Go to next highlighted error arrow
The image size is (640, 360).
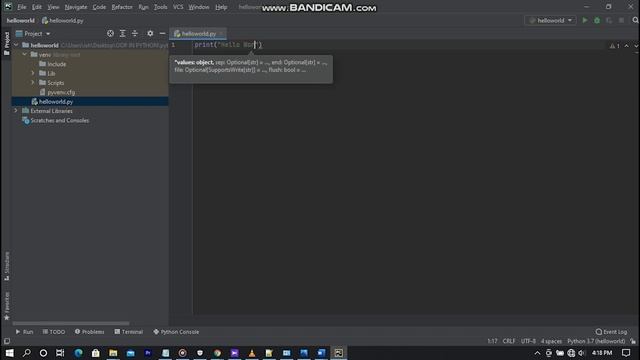636,46
